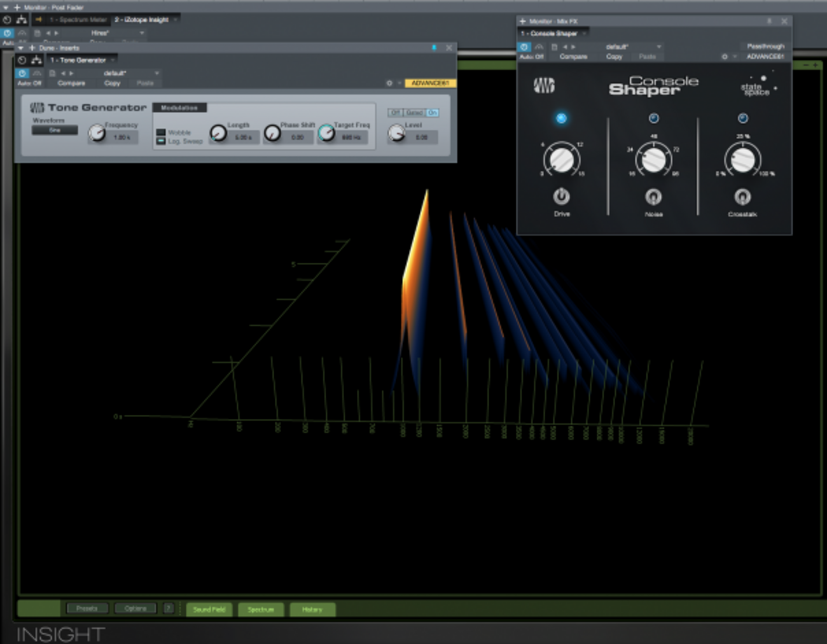Set Tone Generator output to Off
Viewport: 827px width, 644px height.
[x=395, y=113]
